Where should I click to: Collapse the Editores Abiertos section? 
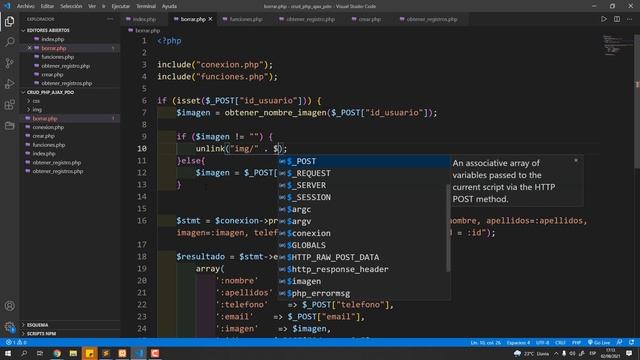[47, 30]
